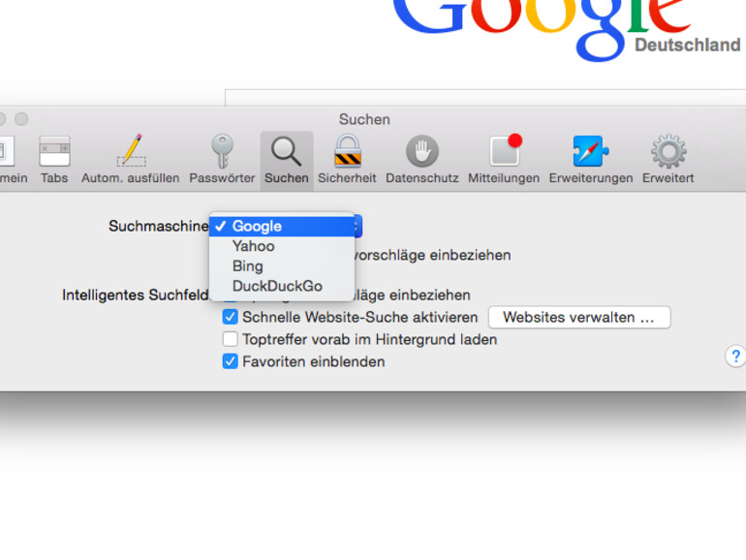The width and height of the screenshot is (746, 560).
Task: Open the Mitteilungen notifications pane
Action: point(504,160)
